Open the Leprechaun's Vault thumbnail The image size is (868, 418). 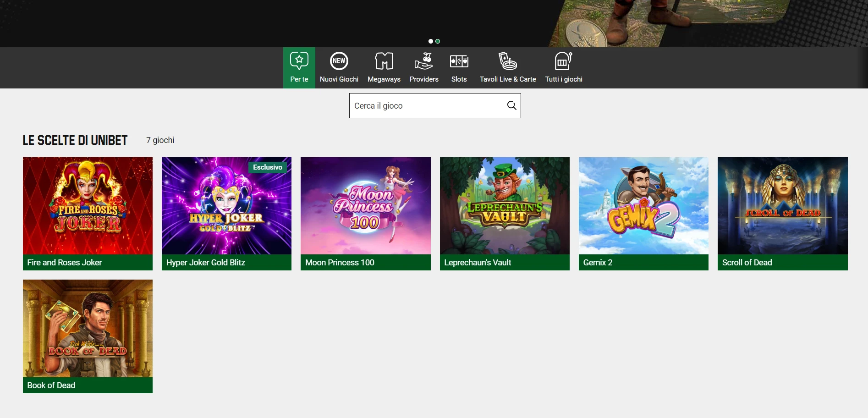(x=505, y=206)
